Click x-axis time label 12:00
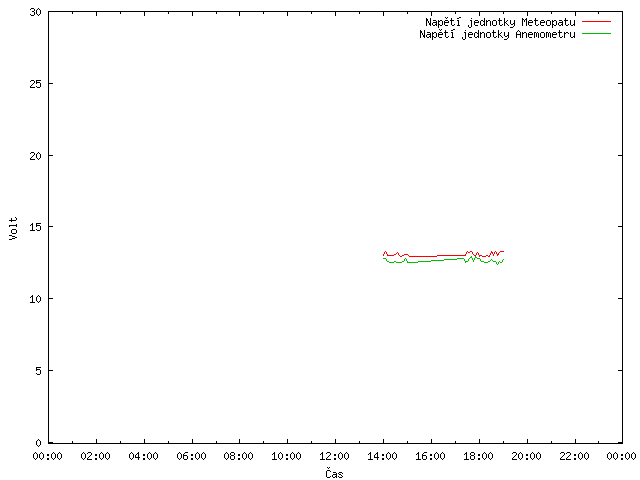 [334, 456]
